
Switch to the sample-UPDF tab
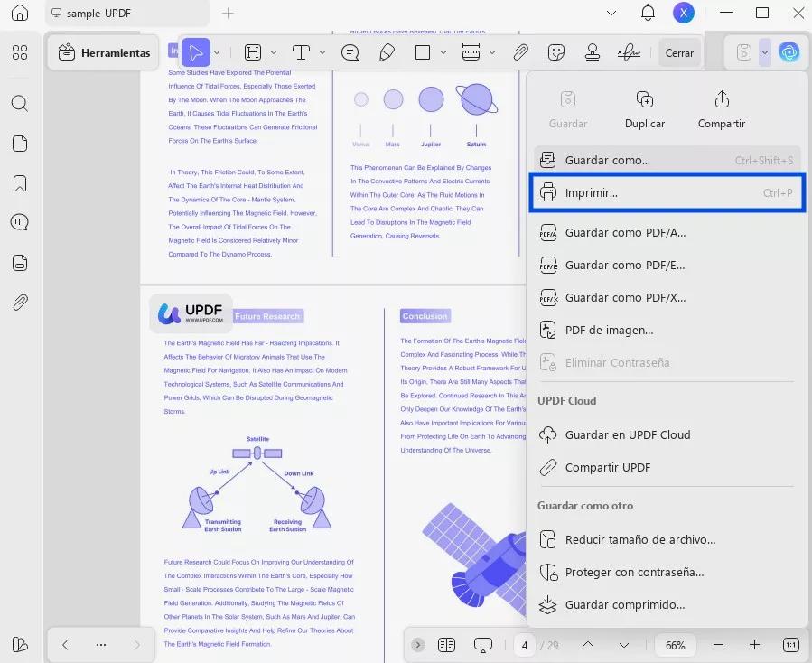(127, 13)
